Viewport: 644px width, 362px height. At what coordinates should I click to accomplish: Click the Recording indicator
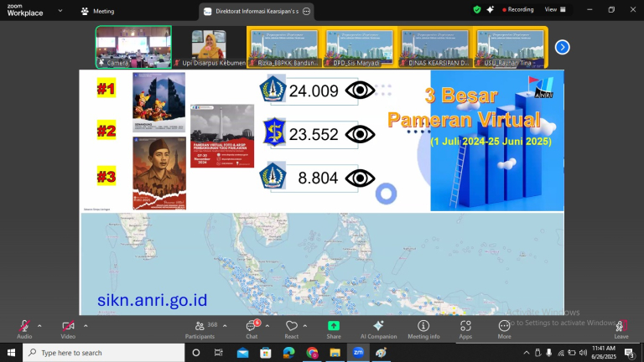click(x=518, y=9)
